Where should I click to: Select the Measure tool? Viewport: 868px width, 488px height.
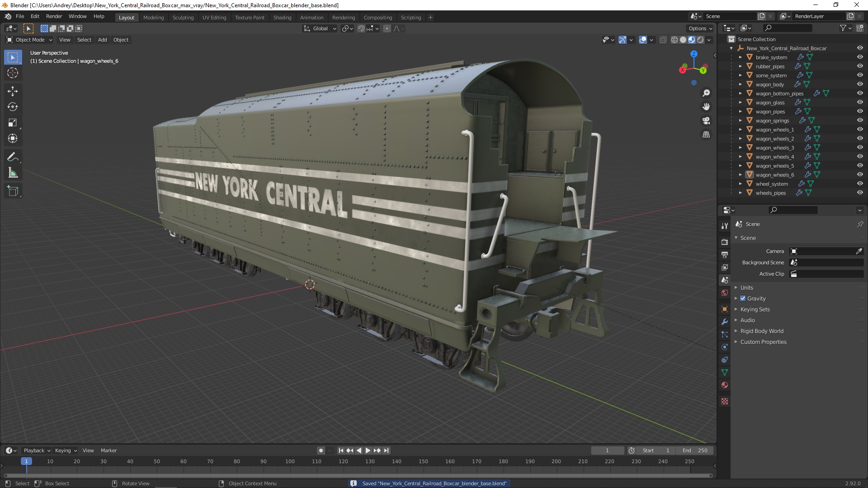click(x=13, y=173)
